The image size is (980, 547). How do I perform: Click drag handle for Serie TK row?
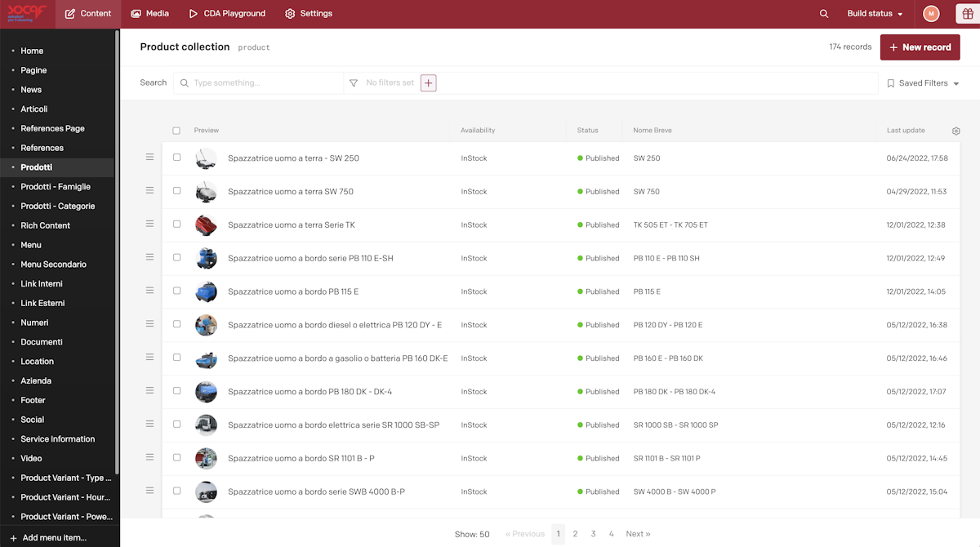point(149,224)
